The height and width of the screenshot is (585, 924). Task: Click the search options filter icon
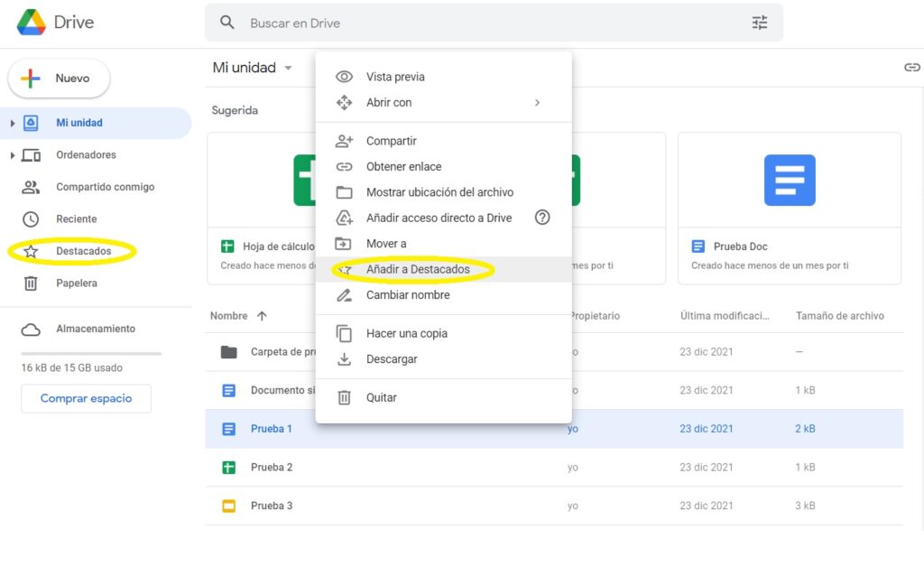760,23
